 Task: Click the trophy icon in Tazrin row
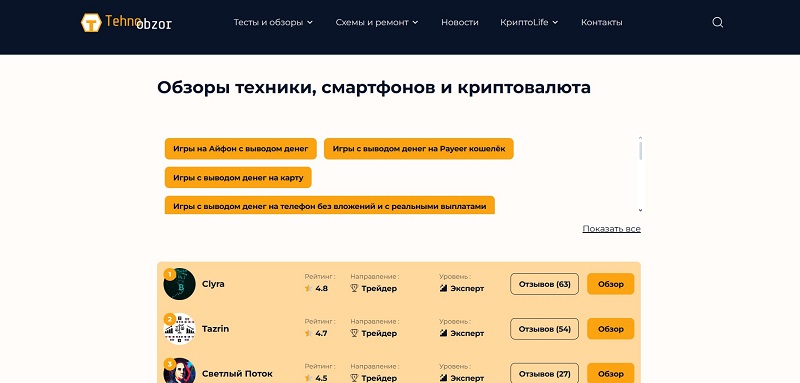coord(354,333)
